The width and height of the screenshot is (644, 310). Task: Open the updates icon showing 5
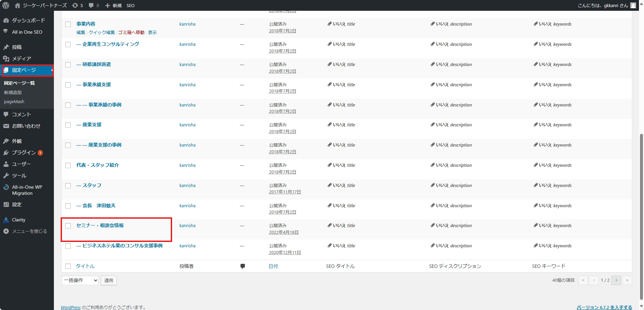(x=77, y=5)
